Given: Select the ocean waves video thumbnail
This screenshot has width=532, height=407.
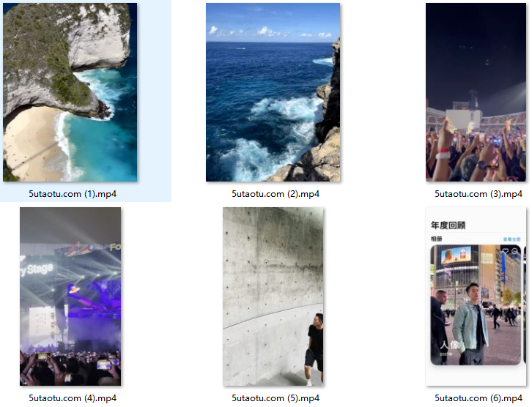Looking at the screenshot, I should (x=273, y=92).
